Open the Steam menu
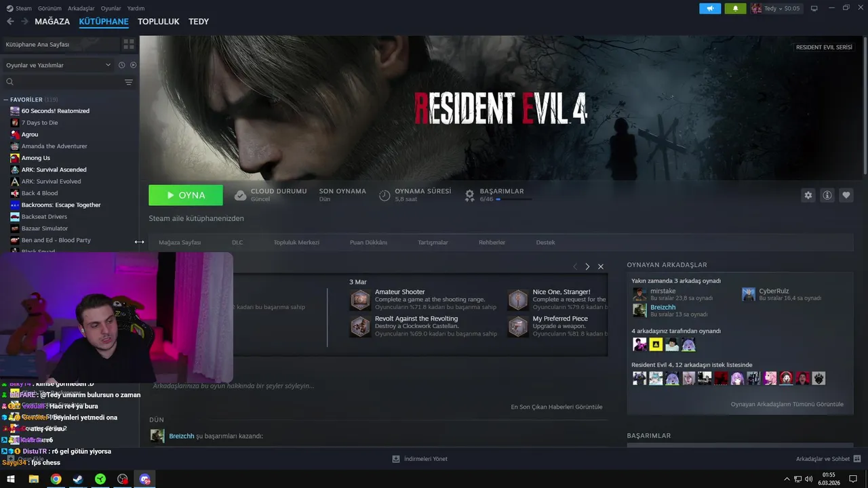The image size is (868, 488). [20, 9]
